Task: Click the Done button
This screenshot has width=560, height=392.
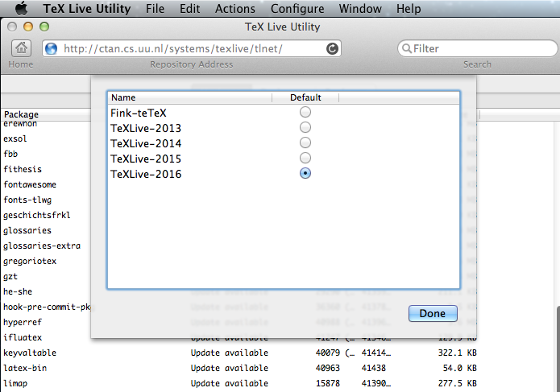Action: 433,314
